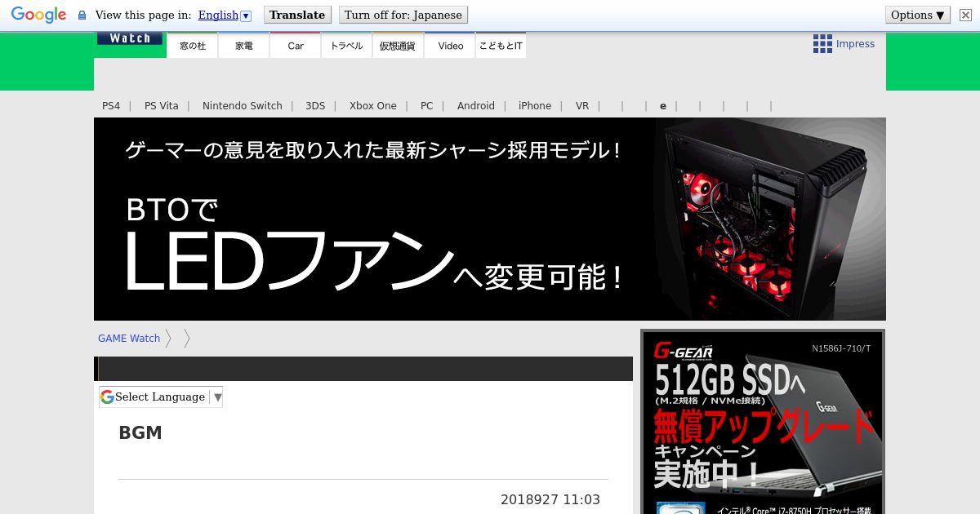The height and width of the screenshot is (514, 980).
Task: Open the LEDファン banner advertisement
Action: click(x=490, y=219)
